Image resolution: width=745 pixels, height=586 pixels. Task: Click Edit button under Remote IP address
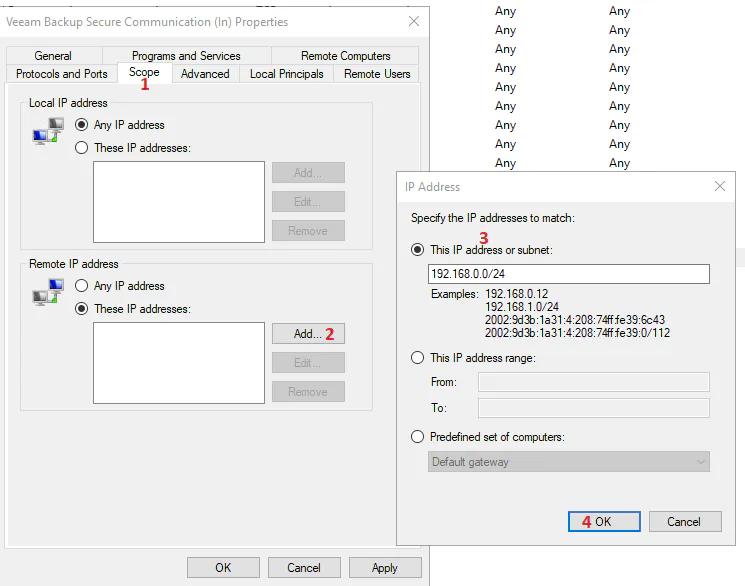point(308,363)
